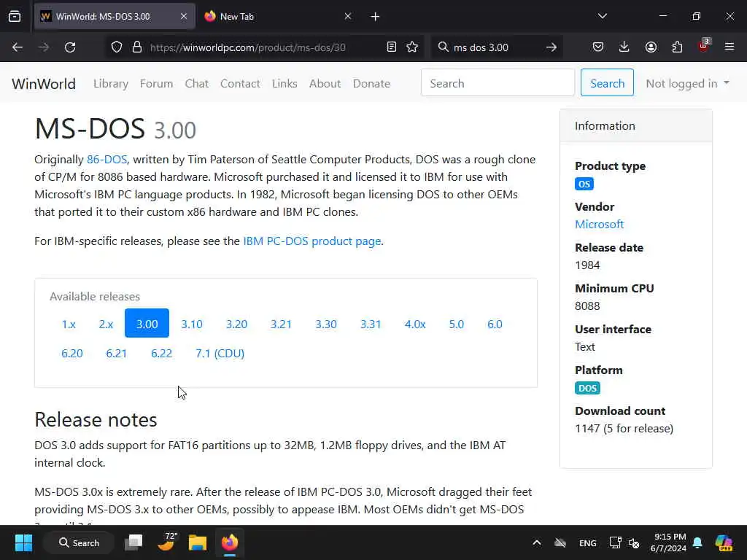Click the blue outlined Search button
The height and width of the screenshot is (560, 747).
(x=608, y=82)
